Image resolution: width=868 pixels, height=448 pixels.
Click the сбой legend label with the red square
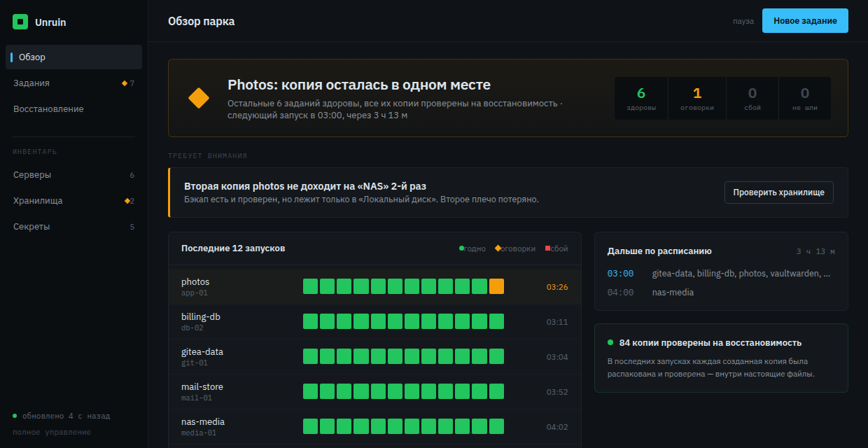click(556, 248)
